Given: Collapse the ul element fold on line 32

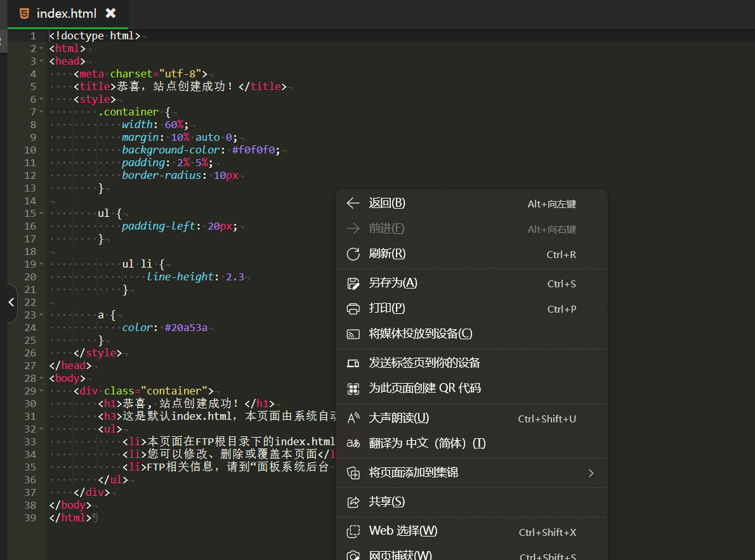Looking at the screenshot, I should pos(41,429).
